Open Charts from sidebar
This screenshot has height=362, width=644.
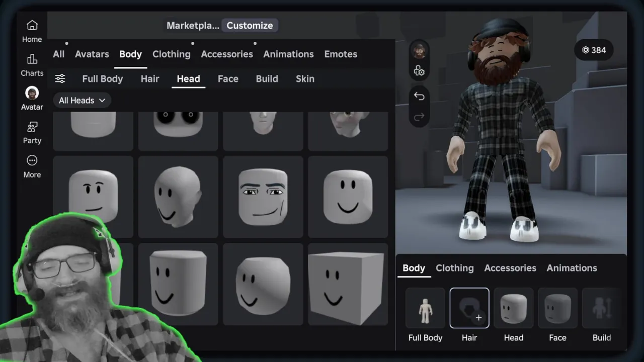click(32, 65)
